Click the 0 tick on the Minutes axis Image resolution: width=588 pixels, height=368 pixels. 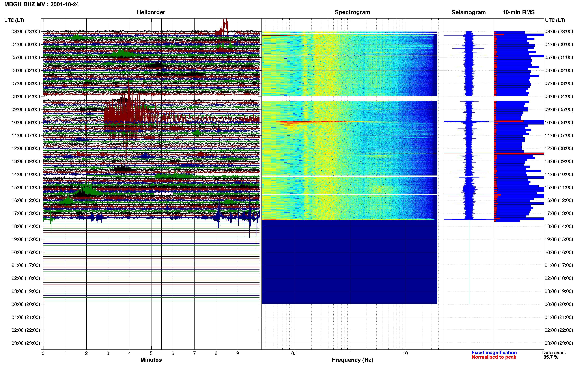[x=43, y=353]
